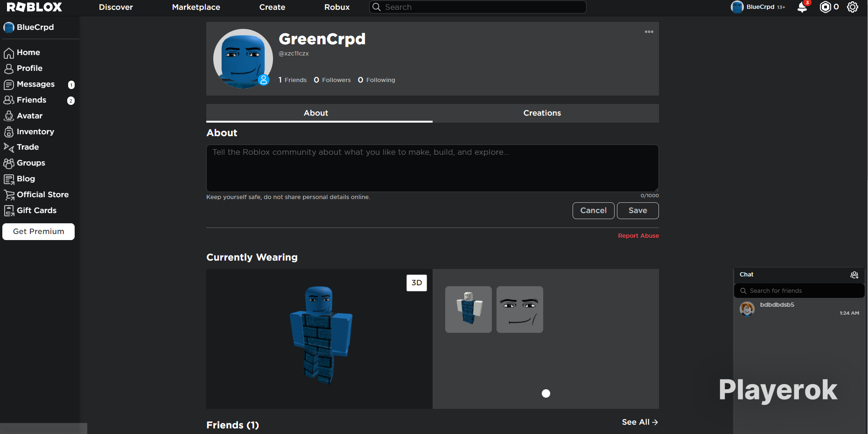The width and height of the screenshot is (868, 434).
Task: Focus the Search for friends chat field
Action: pos(799,291)
